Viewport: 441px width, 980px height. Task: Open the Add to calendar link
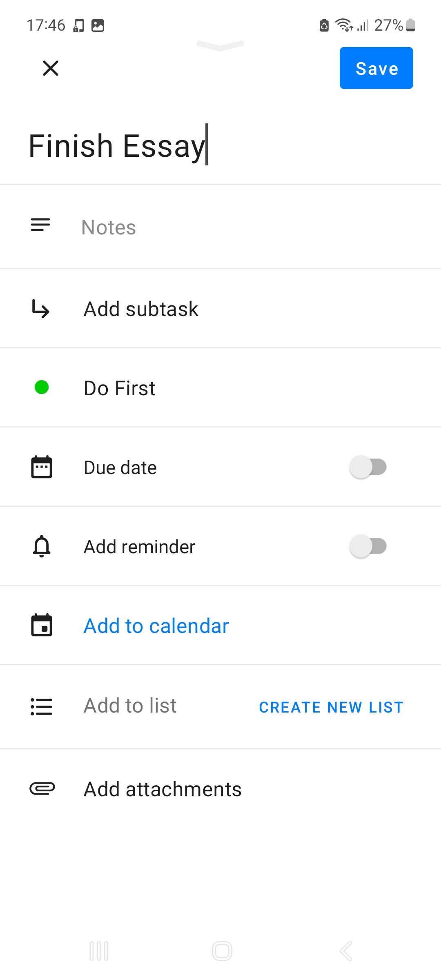pyautogui.click(x=156, y=626)
